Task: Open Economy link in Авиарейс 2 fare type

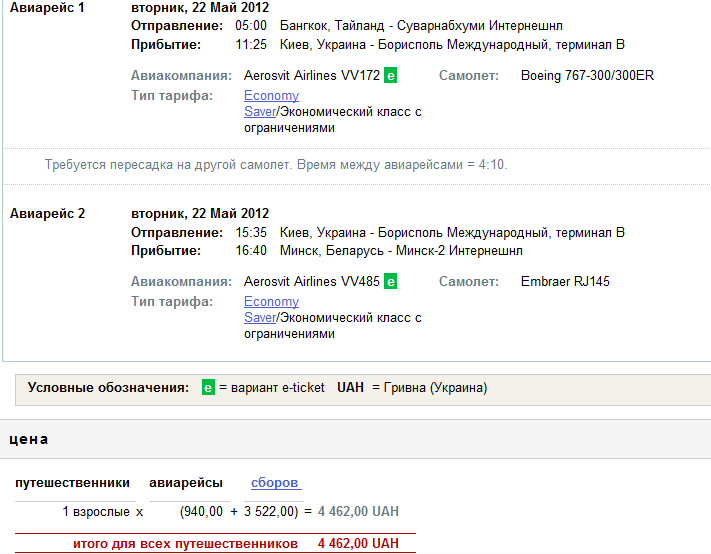Action: point(271,301)
